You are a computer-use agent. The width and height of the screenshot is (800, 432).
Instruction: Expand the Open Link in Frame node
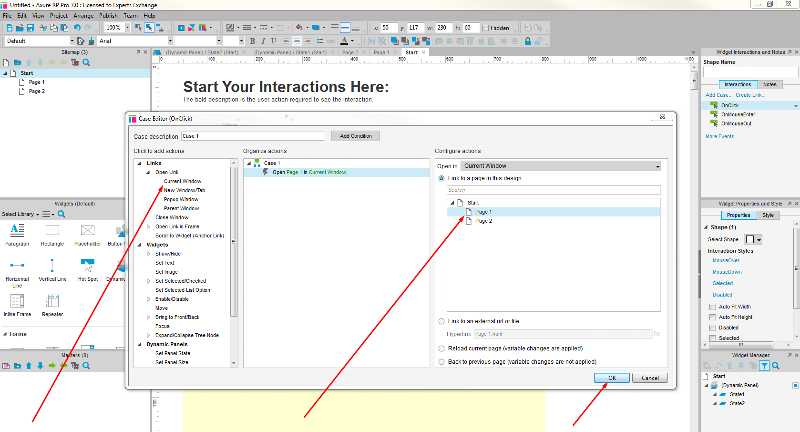(148, 226)
